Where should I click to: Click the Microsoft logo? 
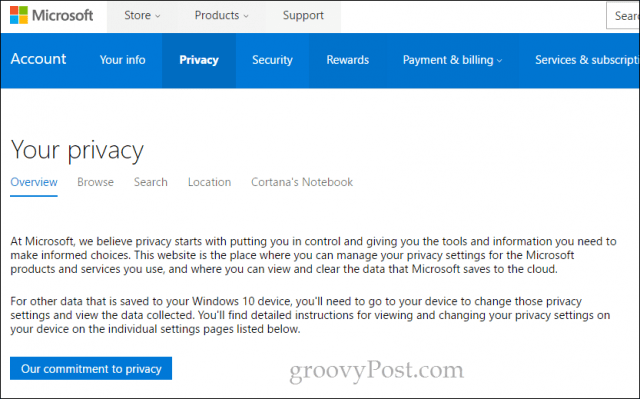[x=51, y=16]
